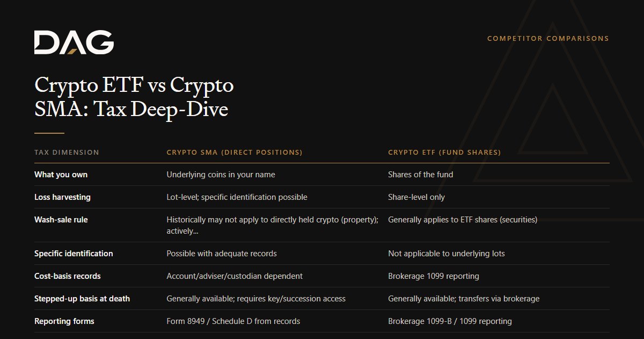Click 'Account/adviser/custodian dependent' cell

[x=235, y=276]
